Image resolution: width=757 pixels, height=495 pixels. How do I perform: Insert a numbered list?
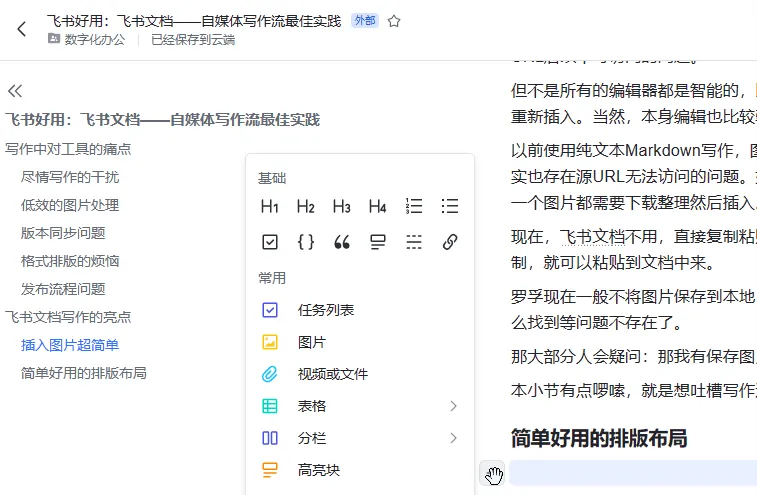[x=414, y=206]
